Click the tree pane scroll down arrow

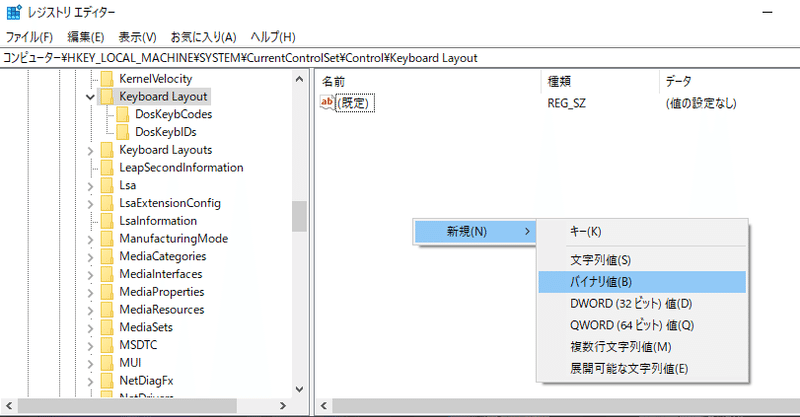pos(299,389)
